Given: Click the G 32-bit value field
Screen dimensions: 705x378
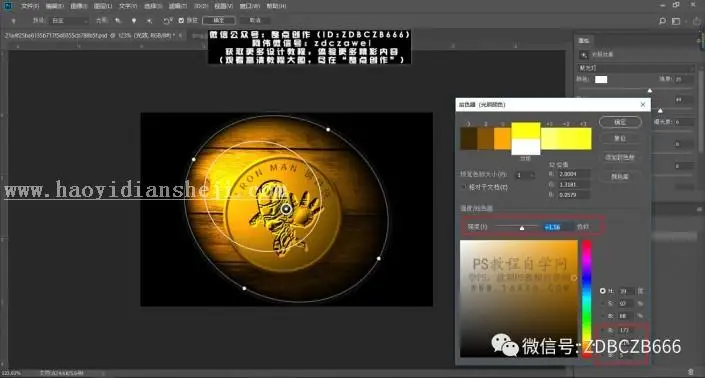Looking at the screenshot, I should click(x=573, y=184).
